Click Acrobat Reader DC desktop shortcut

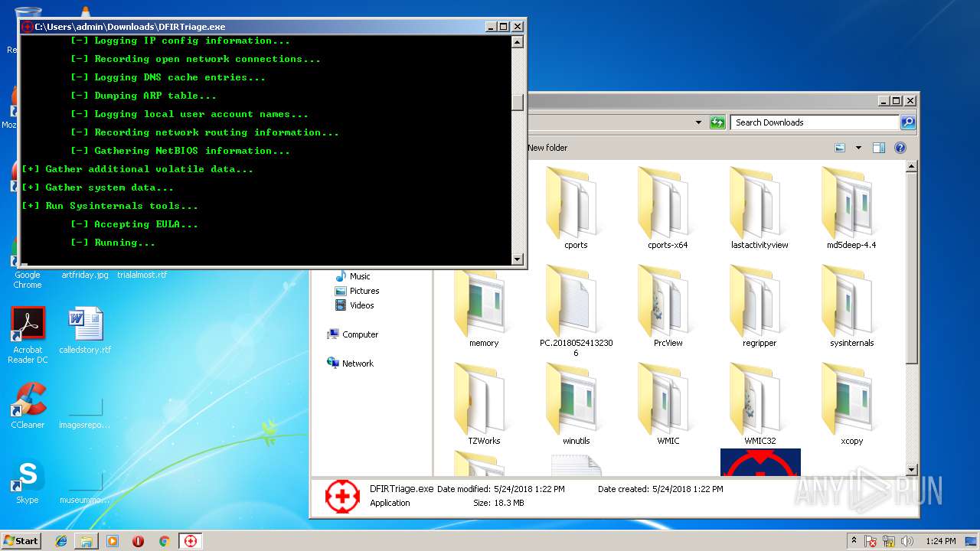point(28,335)
